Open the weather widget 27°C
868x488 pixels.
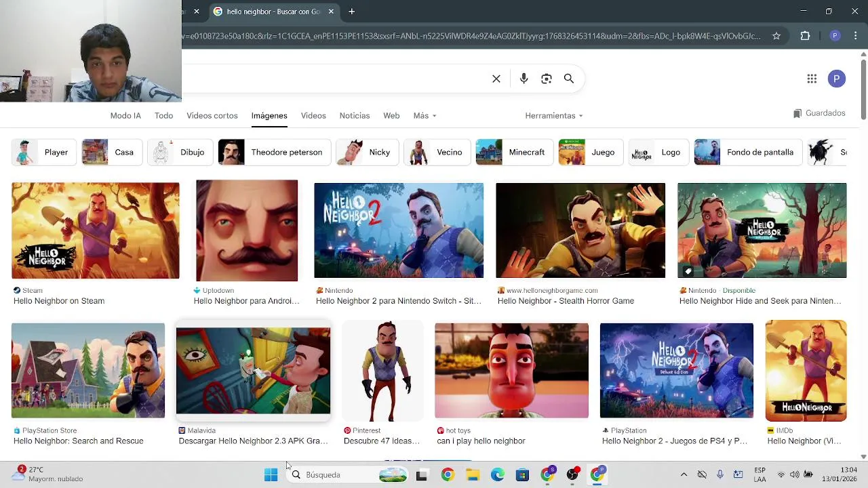pyautogui.click(x=47, y=474)
